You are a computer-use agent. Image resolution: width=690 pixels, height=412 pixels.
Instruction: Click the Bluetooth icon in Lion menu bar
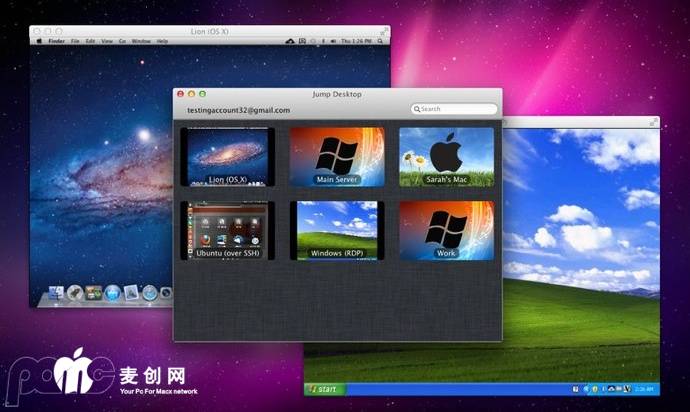pos(323,41)
